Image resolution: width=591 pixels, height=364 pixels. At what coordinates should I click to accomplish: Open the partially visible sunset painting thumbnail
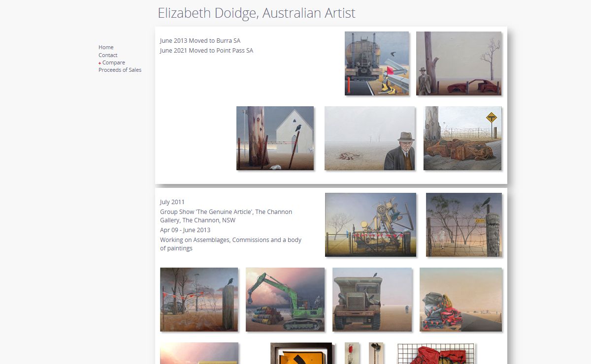199,353
